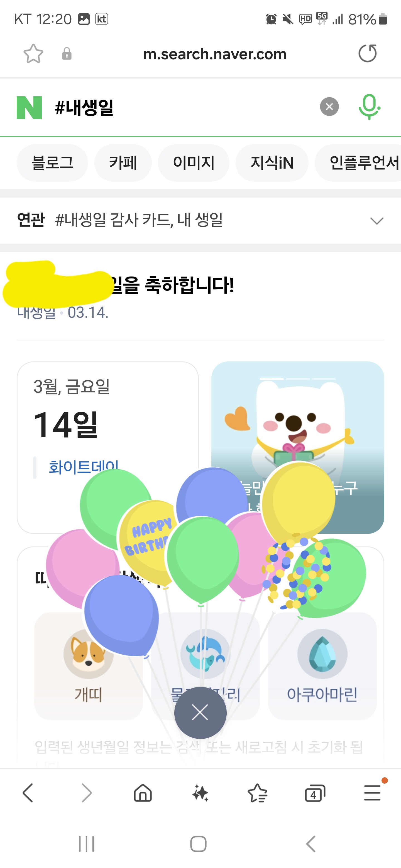Start voice search with microphone icon
Screen dimensions: 401x868
pos(369,107)
